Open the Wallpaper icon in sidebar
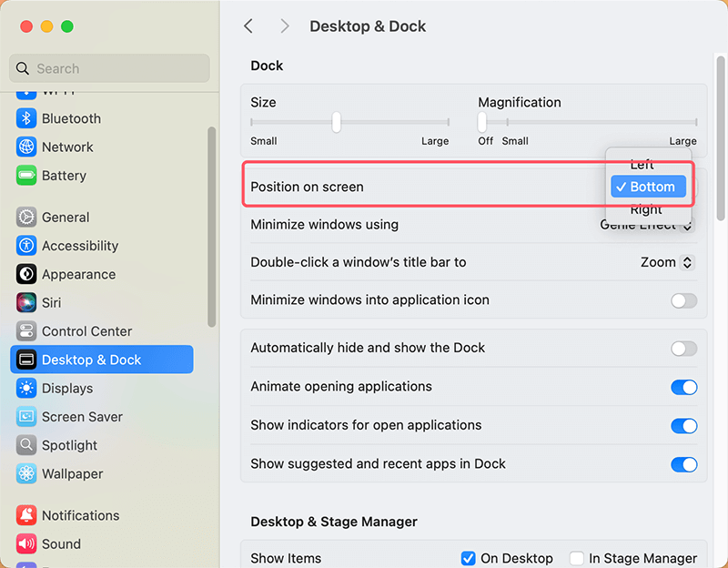 tap(26, 473)
